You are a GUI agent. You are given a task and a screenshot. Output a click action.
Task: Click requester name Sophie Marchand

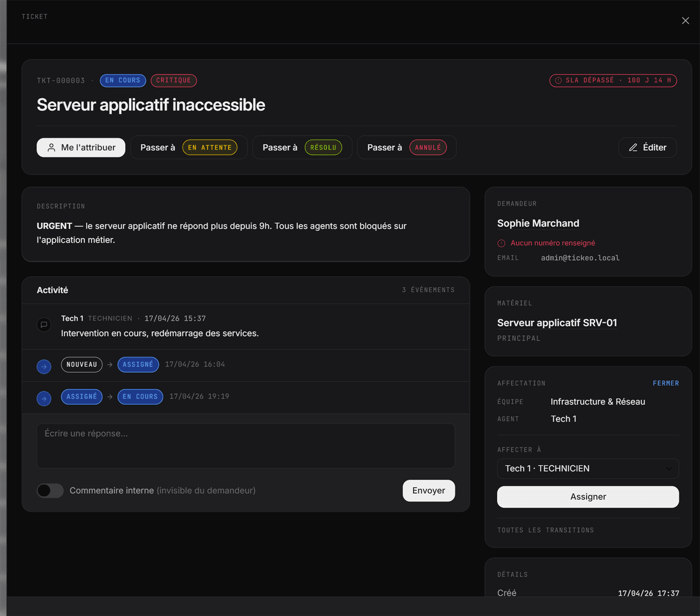[x=538, y=223]
